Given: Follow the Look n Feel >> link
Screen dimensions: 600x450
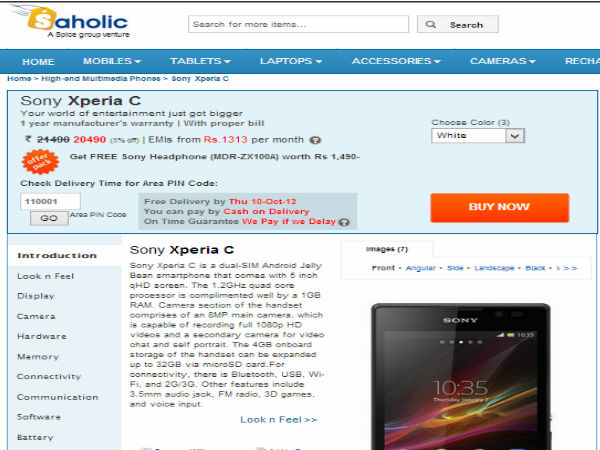Looking at the screenshot, I should [x=279, y=420].
